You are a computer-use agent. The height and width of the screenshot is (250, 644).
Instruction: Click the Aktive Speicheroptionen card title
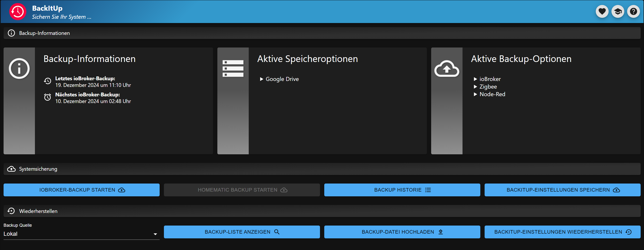pos(307,59)
